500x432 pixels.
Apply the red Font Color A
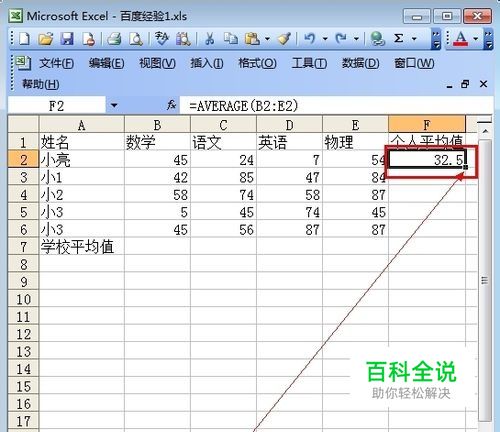pos(461,39)
